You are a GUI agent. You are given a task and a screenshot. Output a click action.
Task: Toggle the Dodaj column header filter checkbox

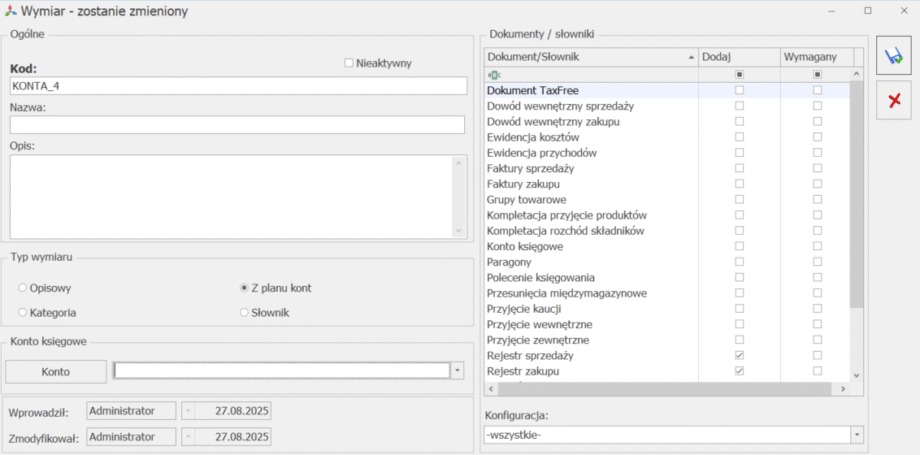tap(739, 75)
